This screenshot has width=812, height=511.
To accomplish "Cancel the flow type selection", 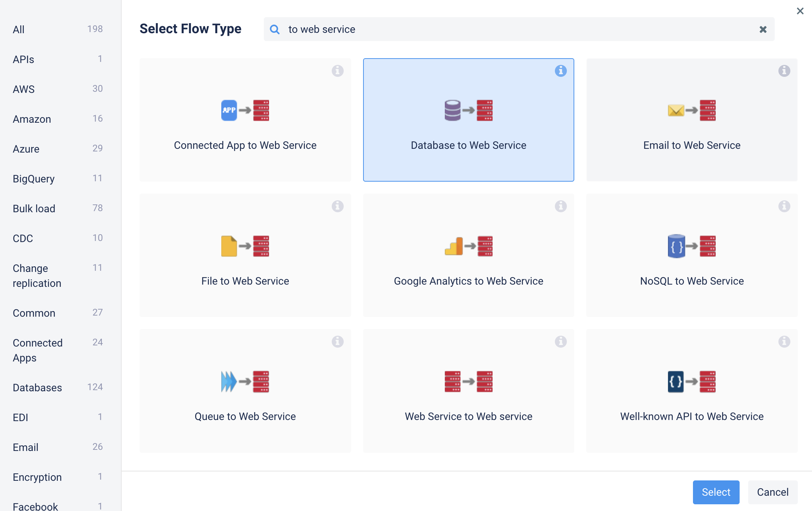I will click(772, 492).
